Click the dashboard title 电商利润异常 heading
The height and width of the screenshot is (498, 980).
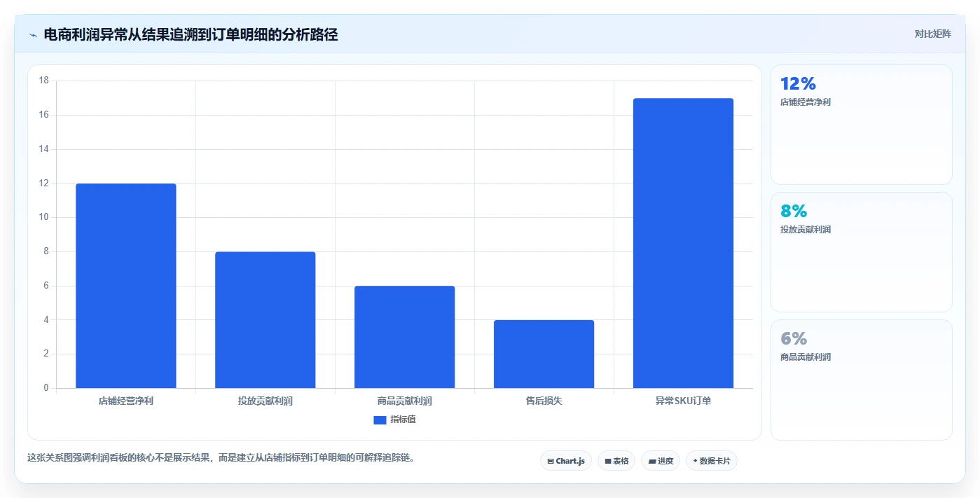[191, 34]
